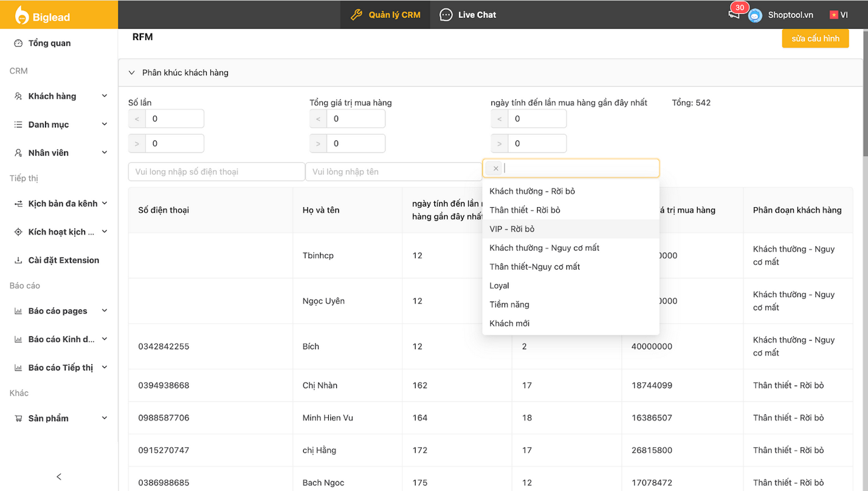The image size is (868, 491).
Task: Expand the Nhân viên menu chevron
Action: [x=105, y=153]
